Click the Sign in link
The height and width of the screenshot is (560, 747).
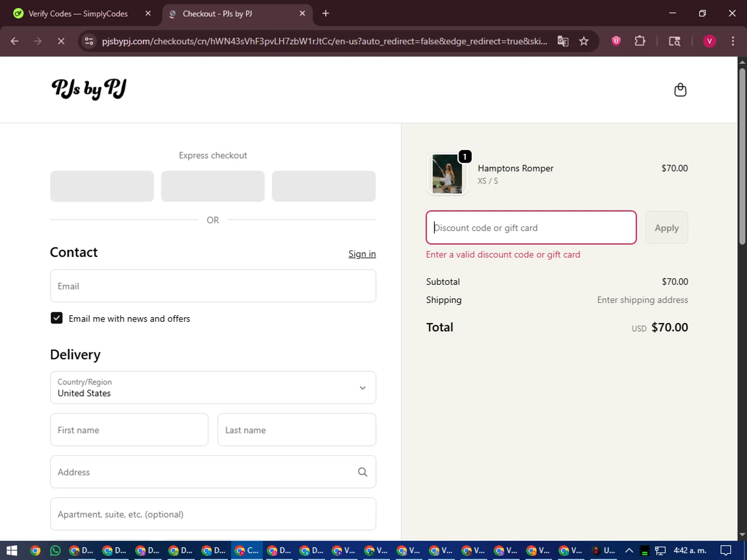pyautogui.click(x=362, y=254)
